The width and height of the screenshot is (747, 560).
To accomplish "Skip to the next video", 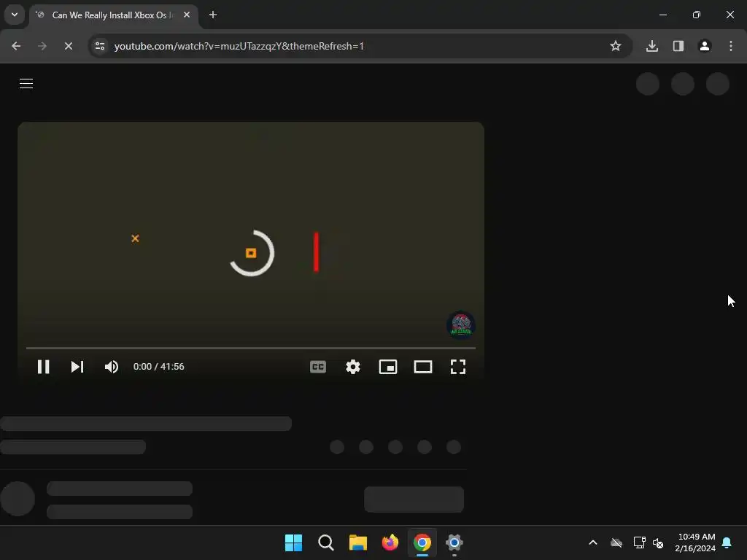I will point(77,367).
